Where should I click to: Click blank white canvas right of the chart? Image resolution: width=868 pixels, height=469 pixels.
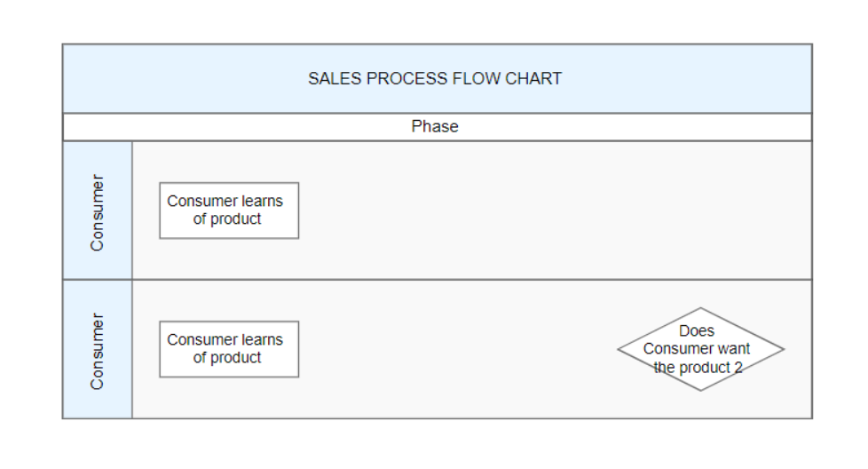(x=840, y=231)
